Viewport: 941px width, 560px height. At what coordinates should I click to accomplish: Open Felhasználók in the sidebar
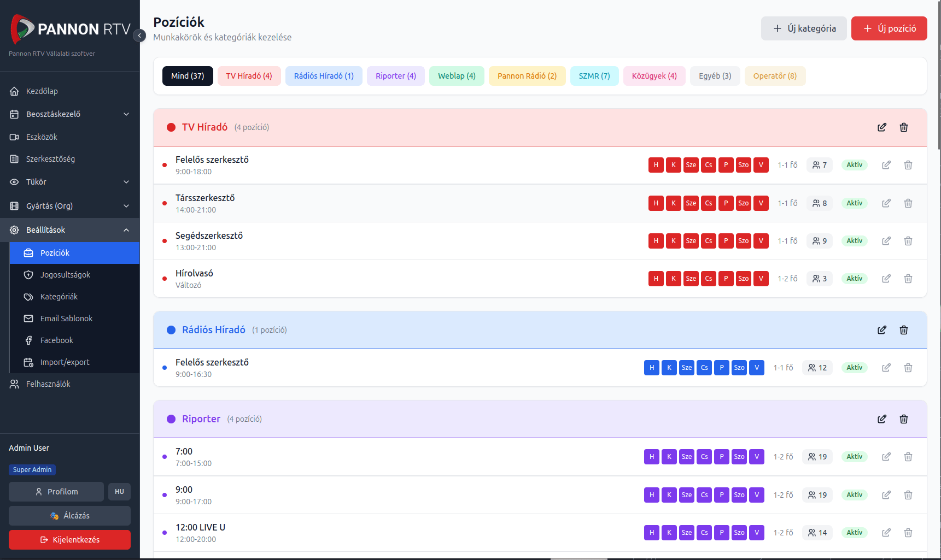click(x=70, y=384)
